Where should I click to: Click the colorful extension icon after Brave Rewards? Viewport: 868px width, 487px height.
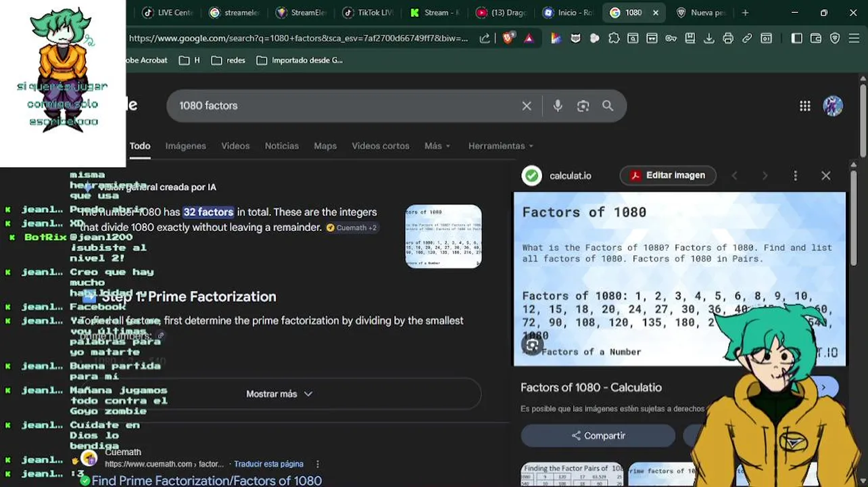(556, 39)
